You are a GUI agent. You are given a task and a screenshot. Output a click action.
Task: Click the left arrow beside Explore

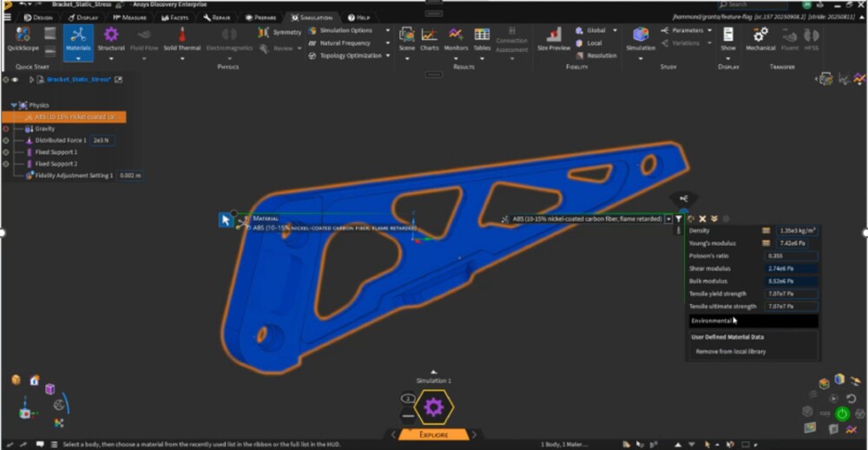393,434
